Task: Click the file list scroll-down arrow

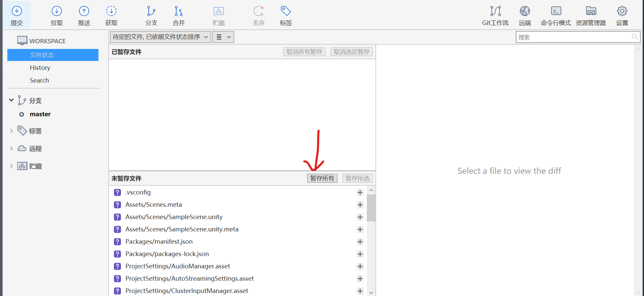Action: 371,293
